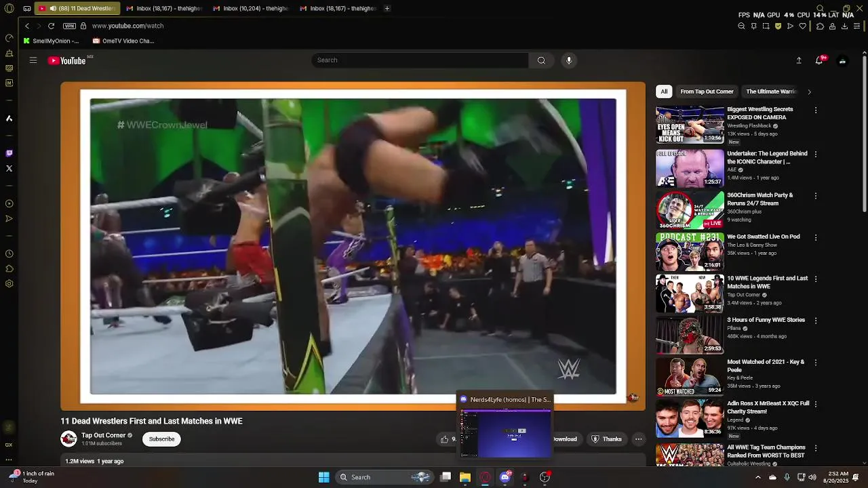This screenshot has width=868, height=488.
Task: Open the OmeTV Video Chat bookmark
Action: pyautogui.click(x=123, y=41)
